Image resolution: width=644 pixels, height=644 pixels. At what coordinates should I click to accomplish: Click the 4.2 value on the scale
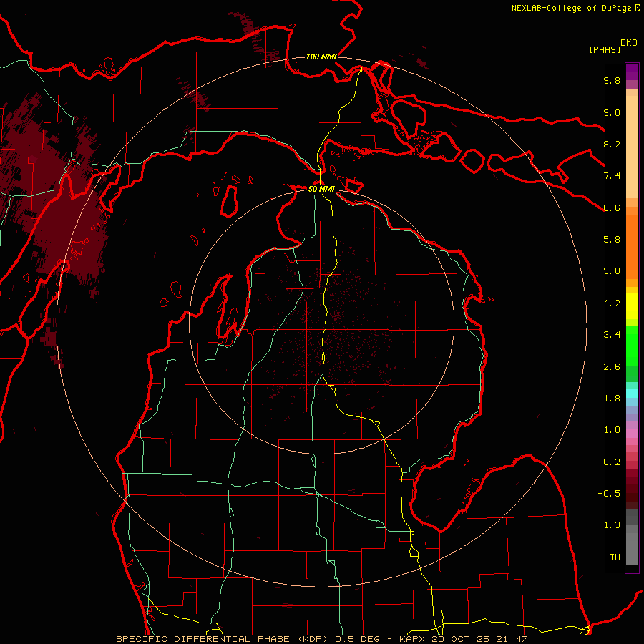(x=612, y=303)
